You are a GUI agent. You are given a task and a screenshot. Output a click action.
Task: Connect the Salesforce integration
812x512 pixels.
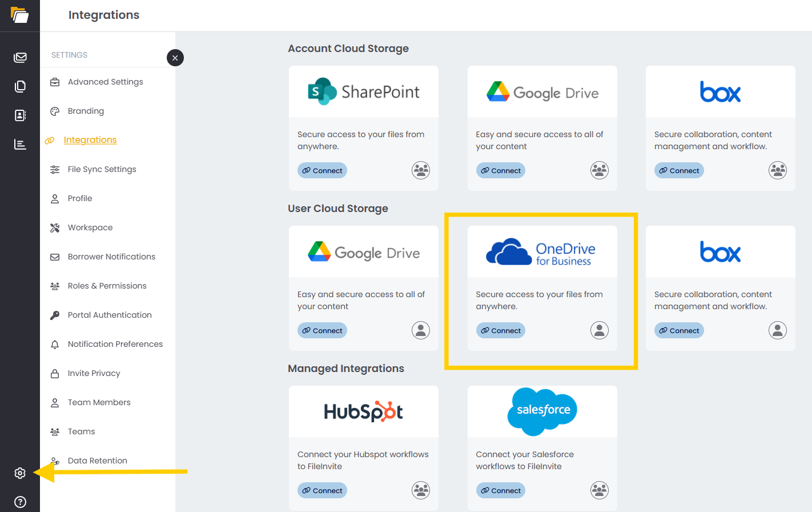pyautogui.click(x=501, y=490)
